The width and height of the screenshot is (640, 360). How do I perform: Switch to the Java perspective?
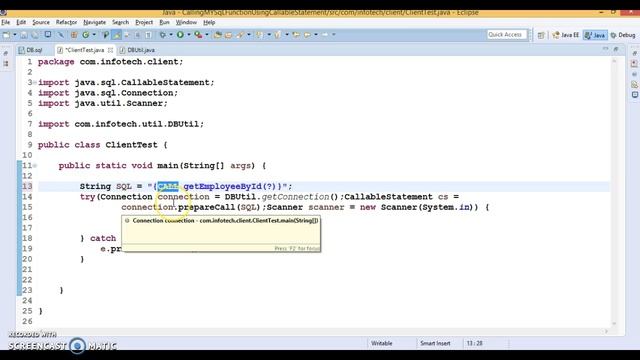click(595, 36)
